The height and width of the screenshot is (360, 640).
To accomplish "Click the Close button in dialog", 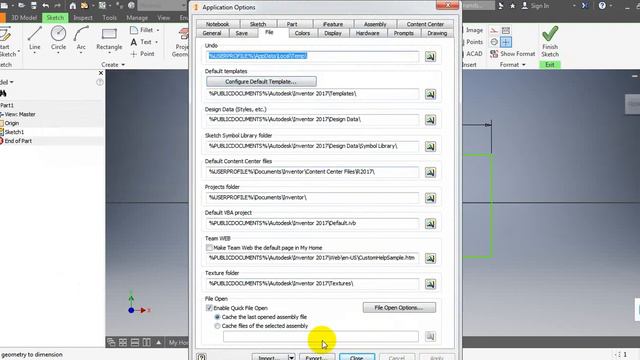I will coord(357,358).
